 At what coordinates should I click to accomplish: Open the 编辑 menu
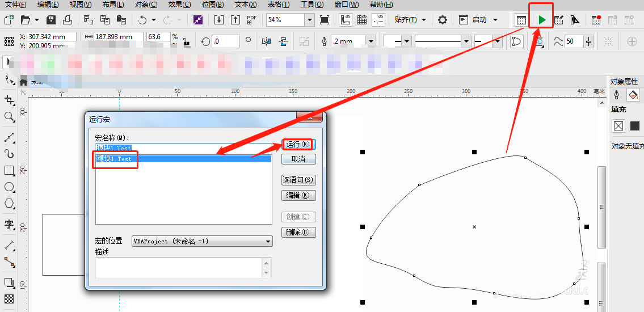click(x=48, y=5)
